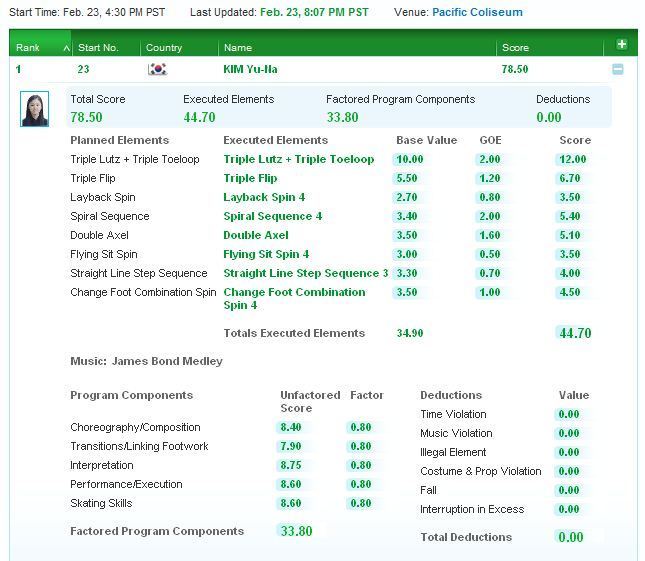Click executed element Double Axel
The image size is (645, 561).
tap(256, 235)
